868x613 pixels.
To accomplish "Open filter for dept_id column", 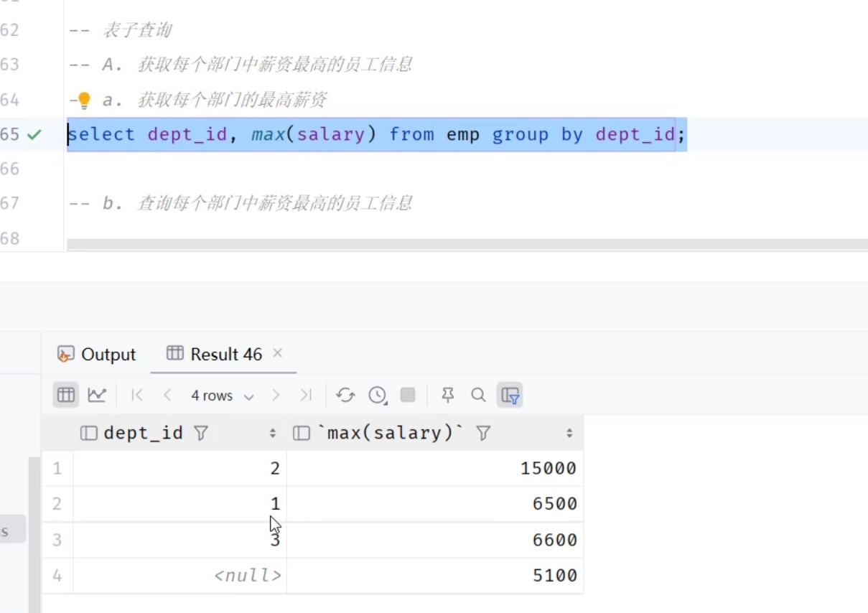I will coord(201,433).
